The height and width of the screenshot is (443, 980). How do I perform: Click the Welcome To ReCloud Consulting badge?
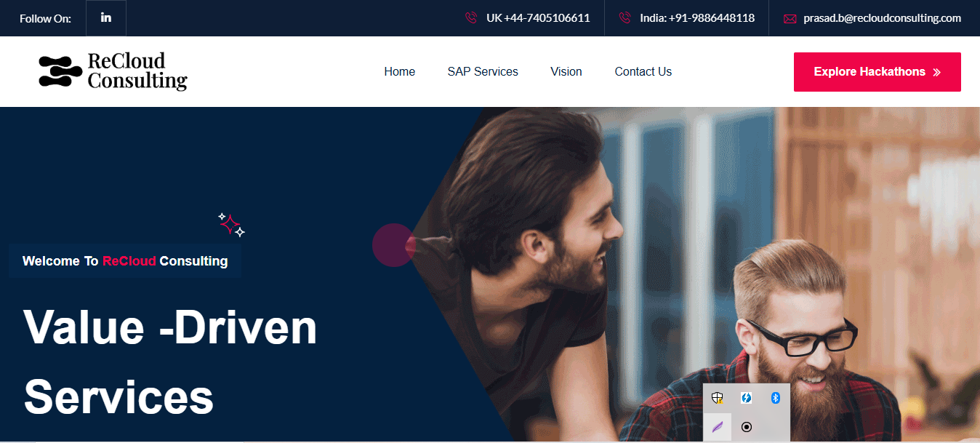tap(125, 261)
